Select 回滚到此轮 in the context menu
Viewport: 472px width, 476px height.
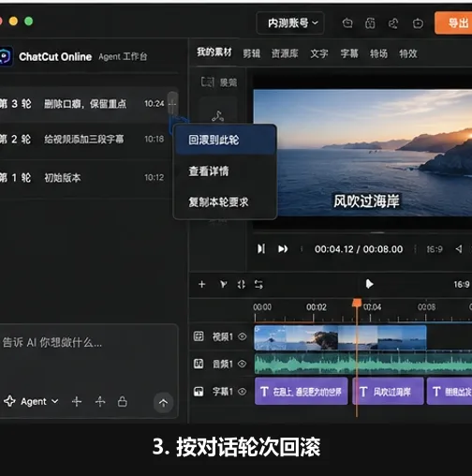coord(225,140)
